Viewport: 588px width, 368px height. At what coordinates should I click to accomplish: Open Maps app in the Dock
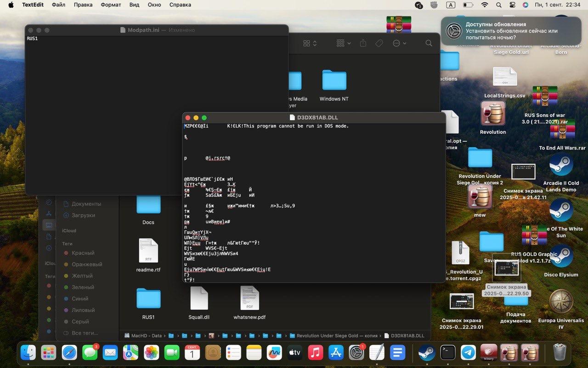[130, 353]
